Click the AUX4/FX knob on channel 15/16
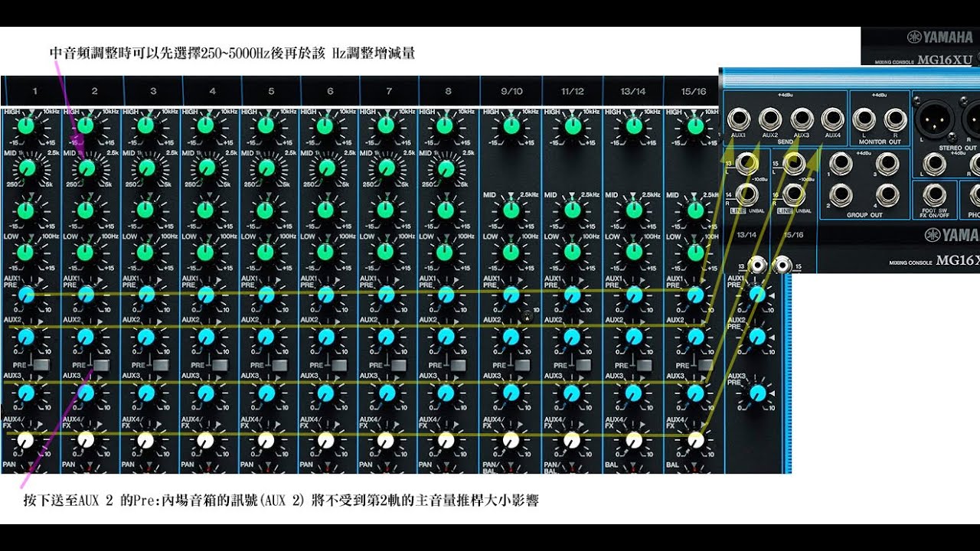Viewport: 980px width, 551px height. [x=695, y=441]
